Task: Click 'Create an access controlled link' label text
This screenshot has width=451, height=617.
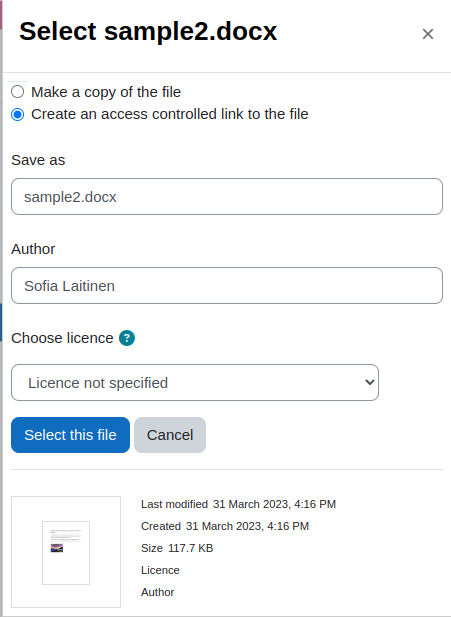Action: coord(170,114)
